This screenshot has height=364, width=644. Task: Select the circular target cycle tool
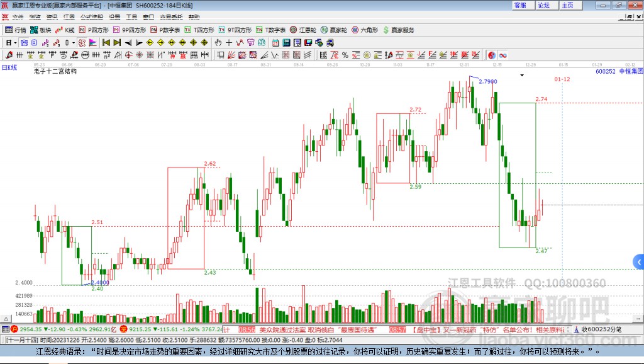click(128, 55)
